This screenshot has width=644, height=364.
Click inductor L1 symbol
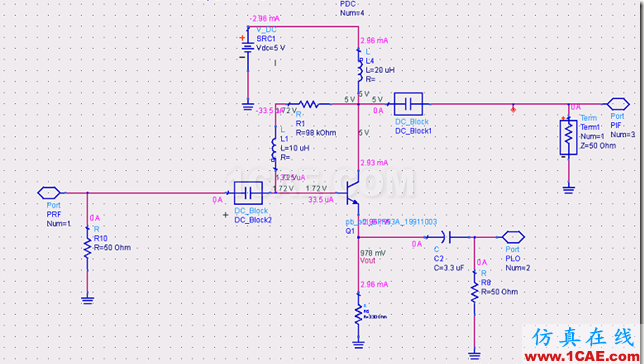coord(274,150)
